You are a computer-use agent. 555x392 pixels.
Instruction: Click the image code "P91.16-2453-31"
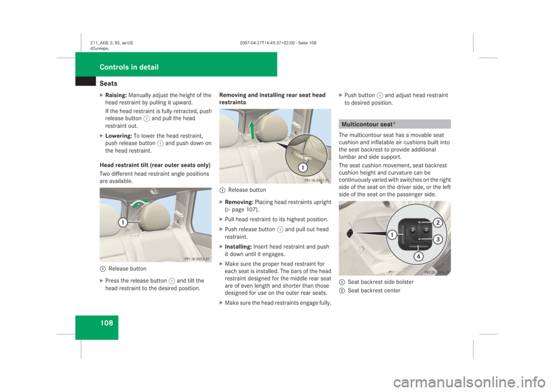click(197, 259)
